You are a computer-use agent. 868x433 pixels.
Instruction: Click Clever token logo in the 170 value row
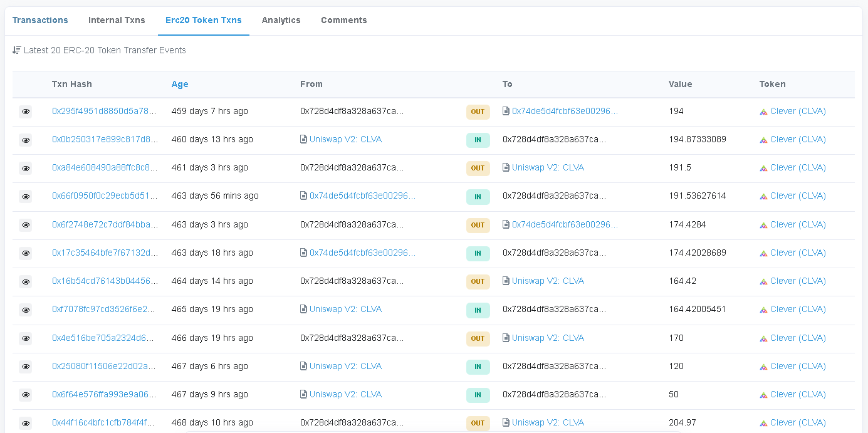[763, 338]
